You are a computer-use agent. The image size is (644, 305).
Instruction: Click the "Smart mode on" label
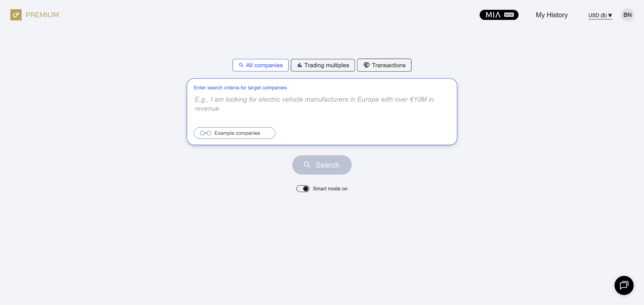coord(330,189)
